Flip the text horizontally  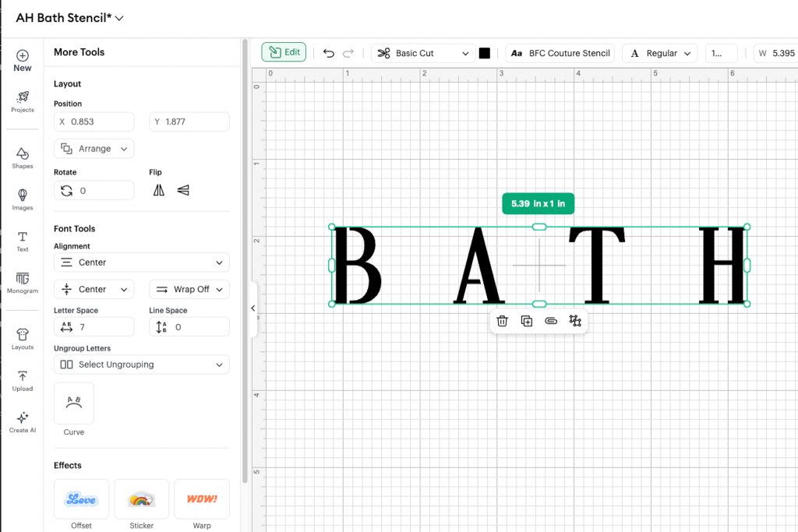158,189
